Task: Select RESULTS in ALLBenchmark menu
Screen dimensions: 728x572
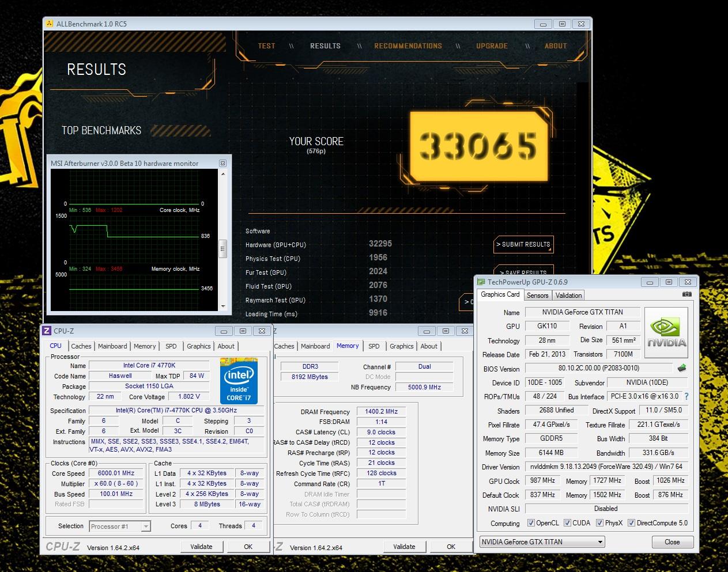Action: (x=325, y=46)
